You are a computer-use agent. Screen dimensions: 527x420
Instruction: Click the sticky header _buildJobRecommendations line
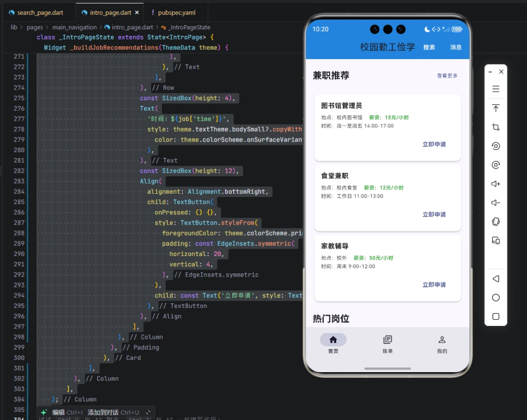[136, 47]
